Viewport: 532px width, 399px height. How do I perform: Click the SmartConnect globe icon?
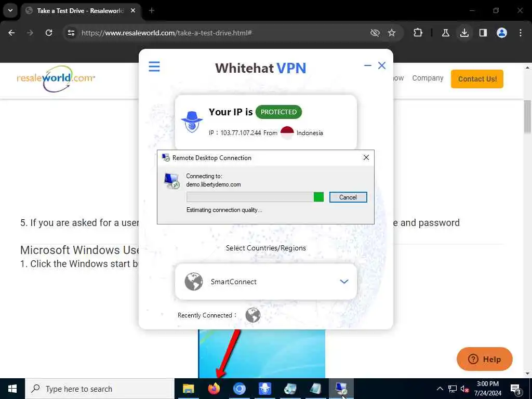(194, 282)
